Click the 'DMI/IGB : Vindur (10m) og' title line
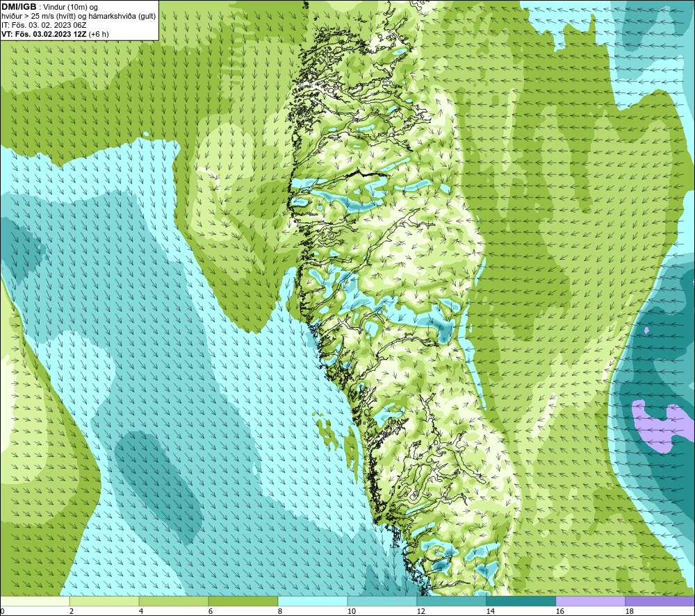 pyautogui.click(x=50, y=7)
